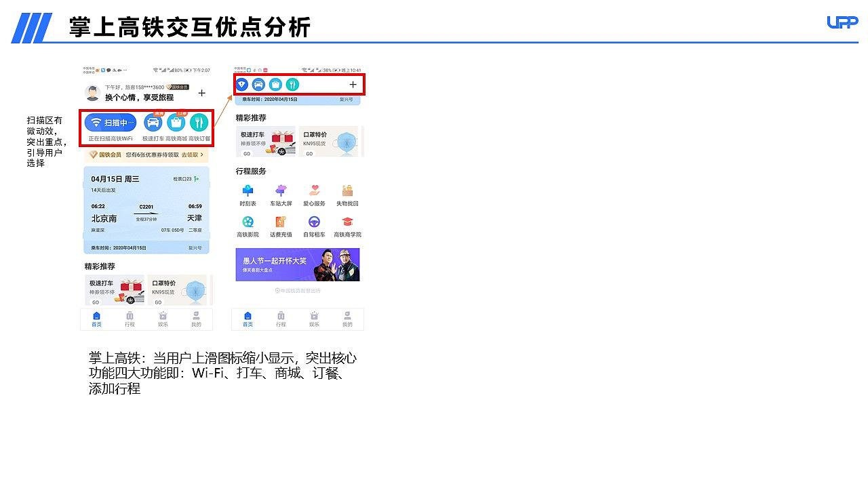Open 车站大屏 station screen icon
The height and width of the screenshot is (488, 868).
tap(281, 195)
